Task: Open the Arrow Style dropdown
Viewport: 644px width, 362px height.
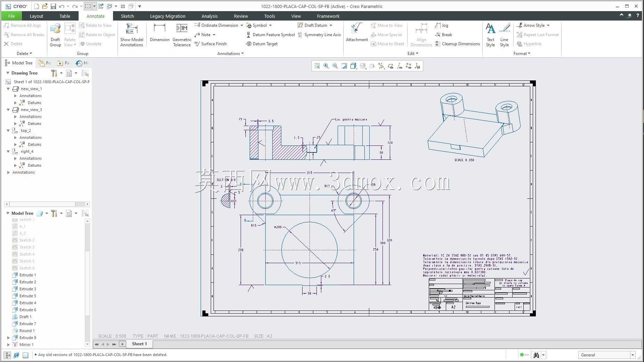Action: (x=533, y=25)
